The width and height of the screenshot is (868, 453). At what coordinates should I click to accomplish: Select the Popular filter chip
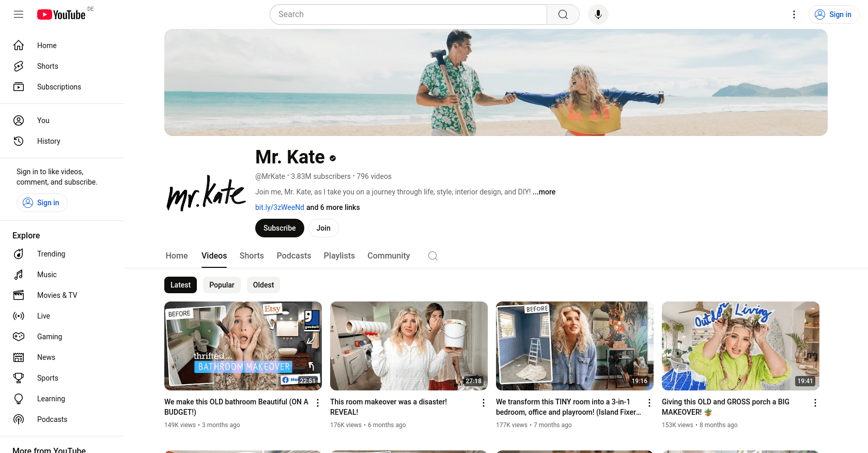click(222, 285)
